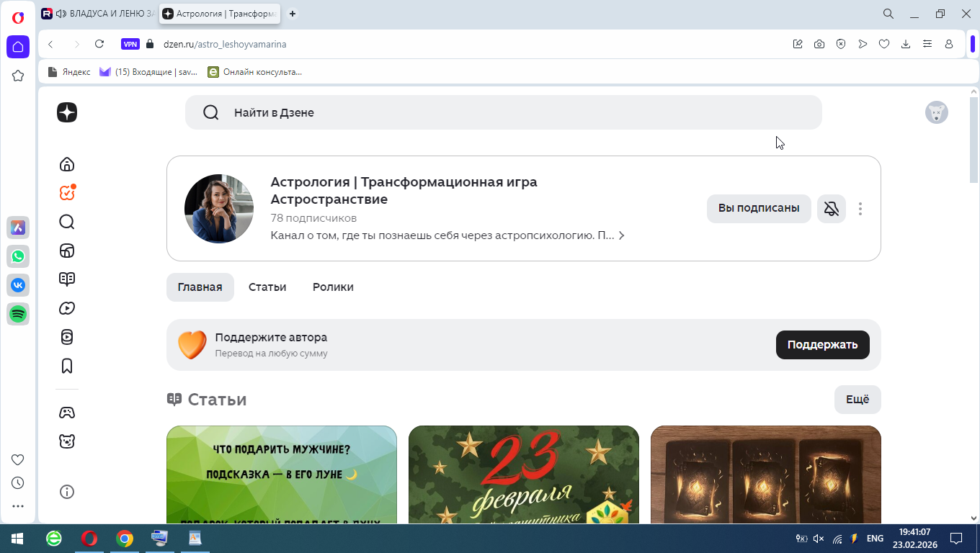Open the articles book icon in sidebar
Screen dimensions: 980x553
point(67,279)
